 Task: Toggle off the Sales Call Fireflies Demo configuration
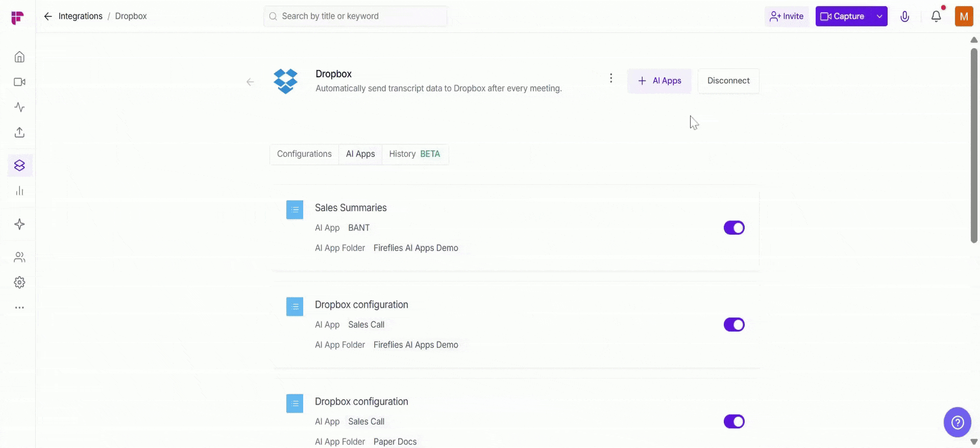click(x=733, y=325)
